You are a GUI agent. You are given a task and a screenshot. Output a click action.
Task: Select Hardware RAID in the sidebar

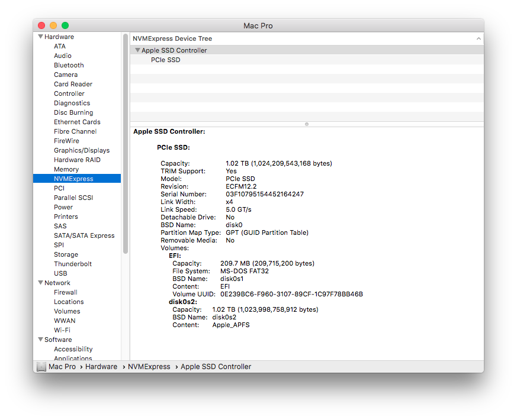tap(77, 160)
